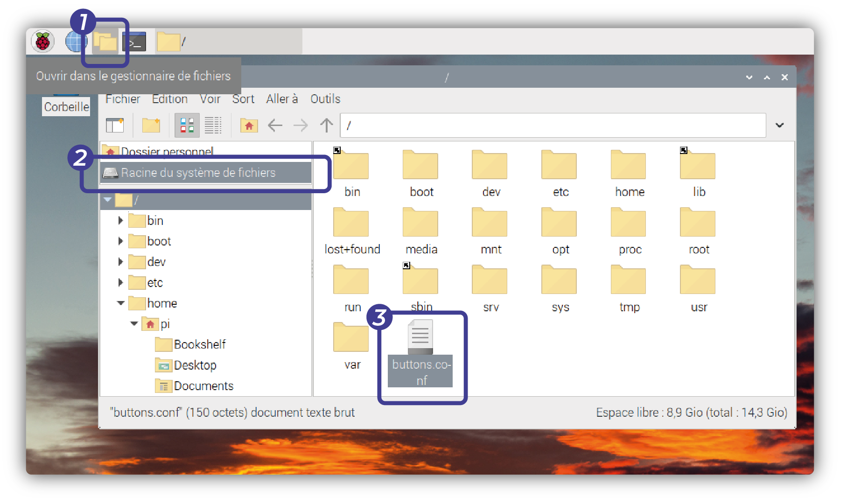This screenshot has height=504, width=847.
Task: Open the Outils menu
Action: tap(325, 99)
